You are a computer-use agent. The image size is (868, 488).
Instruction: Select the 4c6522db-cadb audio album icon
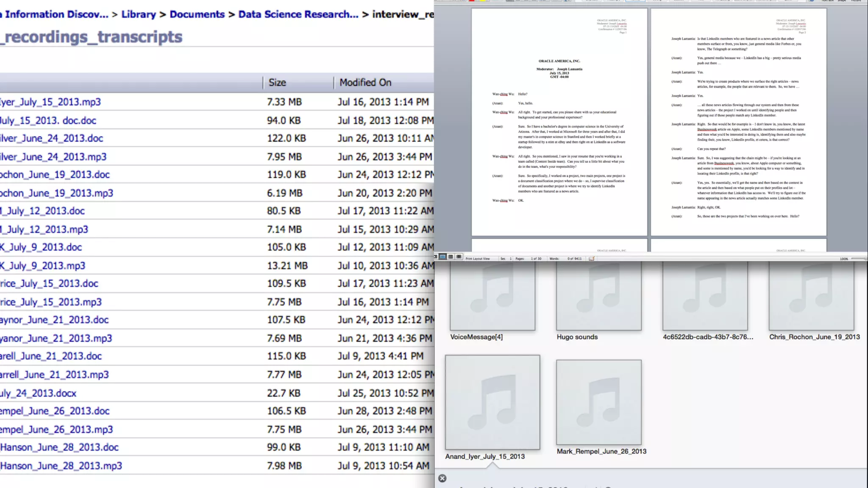coord(705,297)
